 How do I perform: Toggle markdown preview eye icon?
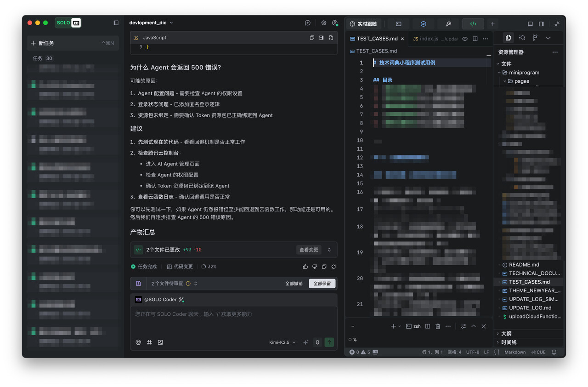point(465,39)
